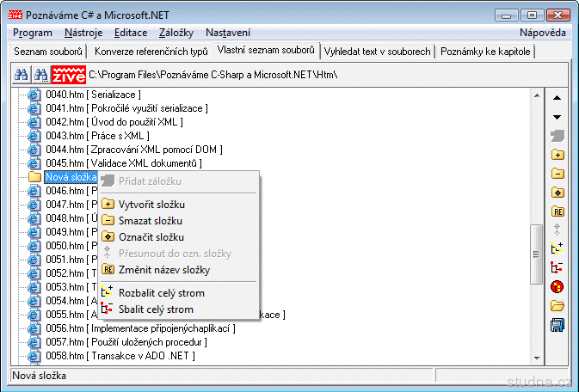This screenshot has width=579, height=392.
Task: Select the Nová složka tree folder
Action: (71, 177)
